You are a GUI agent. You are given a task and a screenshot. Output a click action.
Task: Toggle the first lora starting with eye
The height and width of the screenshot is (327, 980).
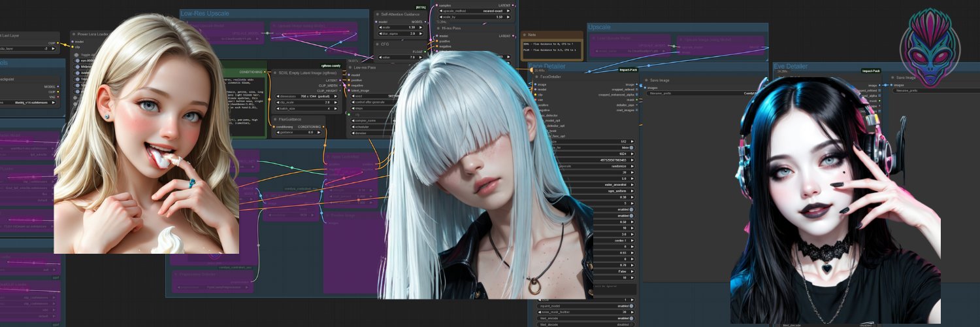tap(76, 60)
